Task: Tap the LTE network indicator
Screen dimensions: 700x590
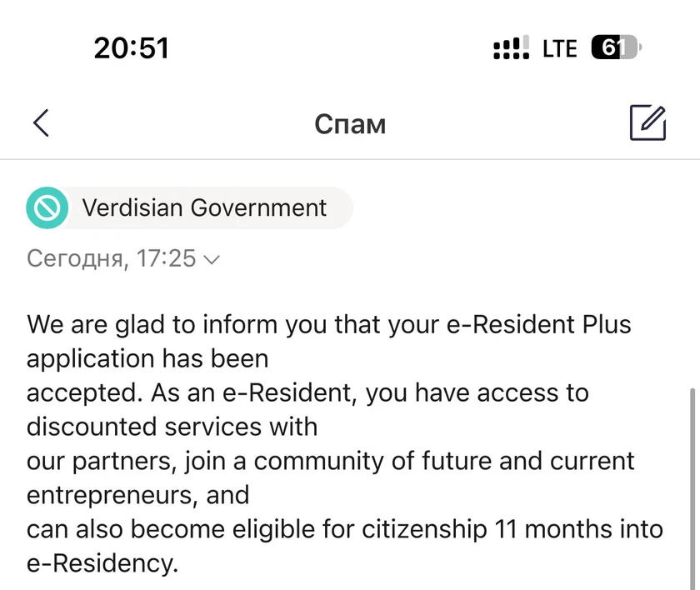Action: click(x=559, y=49)
